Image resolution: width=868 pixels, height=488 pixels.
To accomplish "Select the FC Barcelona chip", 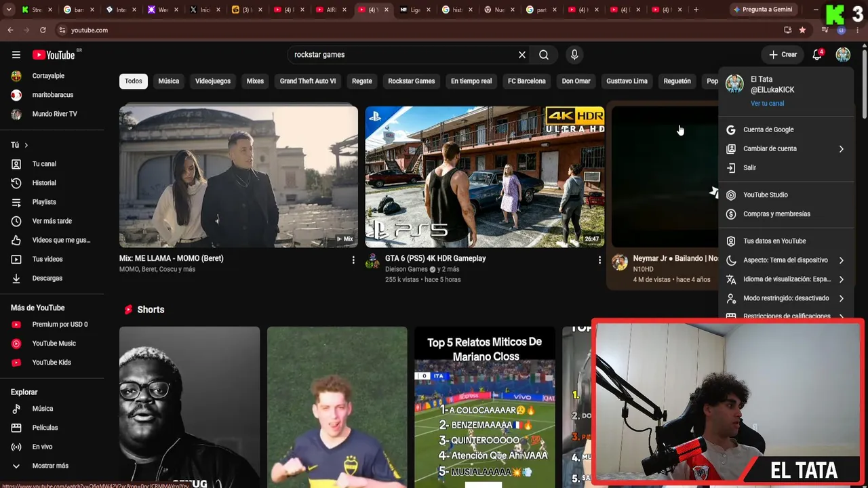I will tap(527, 81).
